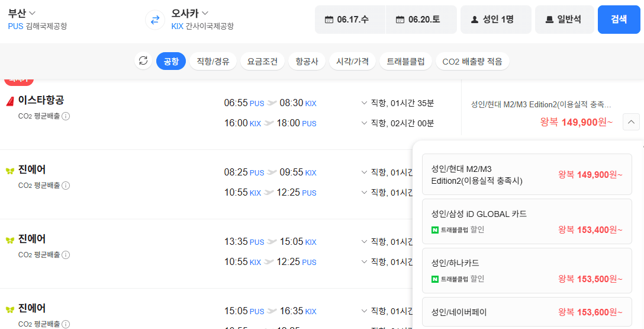Click the 진에어 logo of 15:05 flight
The width and height of the screenshot is (644, 329).
click(10, 309)
